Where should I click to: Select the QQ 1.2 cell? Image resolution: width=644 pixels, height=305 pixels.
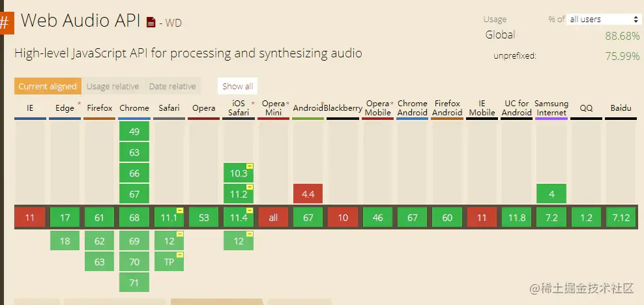[x=586, y=218]
